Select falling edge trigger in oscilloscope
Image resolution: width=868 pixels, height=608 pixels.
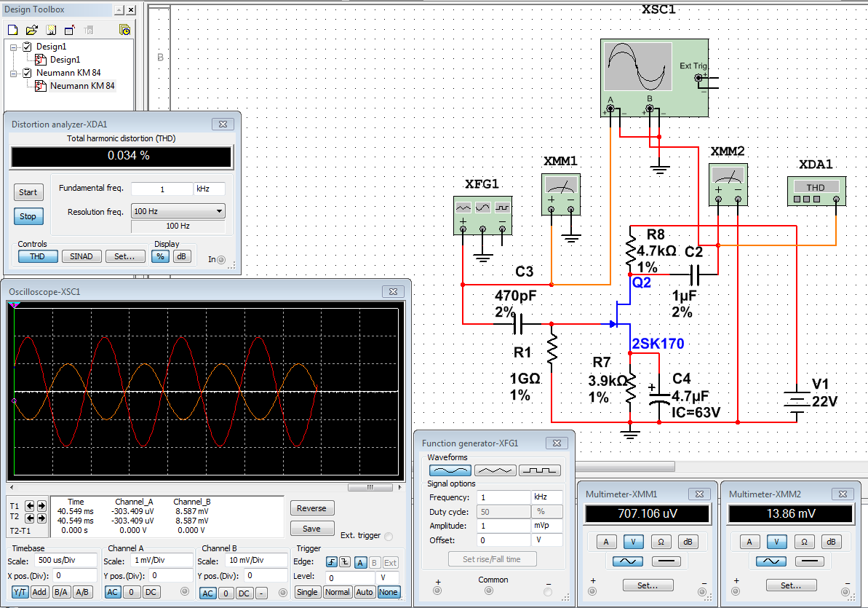click(344, 562)
